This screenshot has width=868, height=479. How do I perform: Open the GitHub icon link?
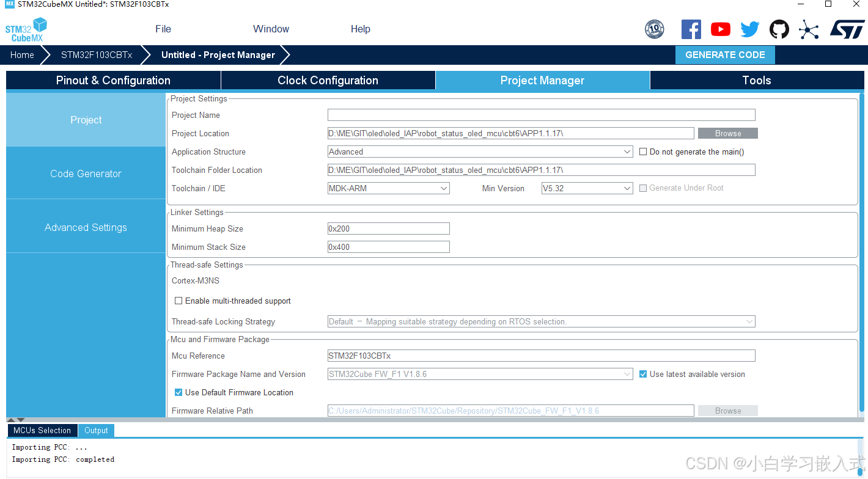tap(779, 29)
